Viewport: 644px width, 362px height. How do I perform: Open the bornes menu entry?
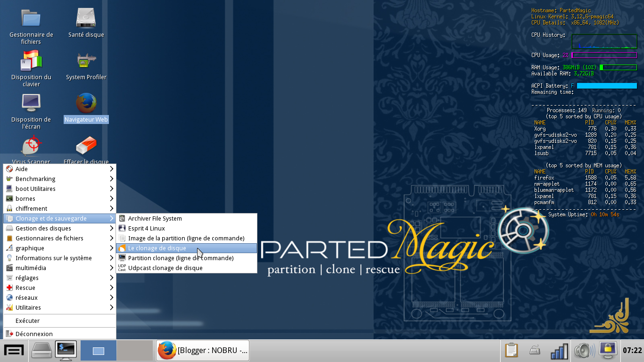tap(59, 198)
